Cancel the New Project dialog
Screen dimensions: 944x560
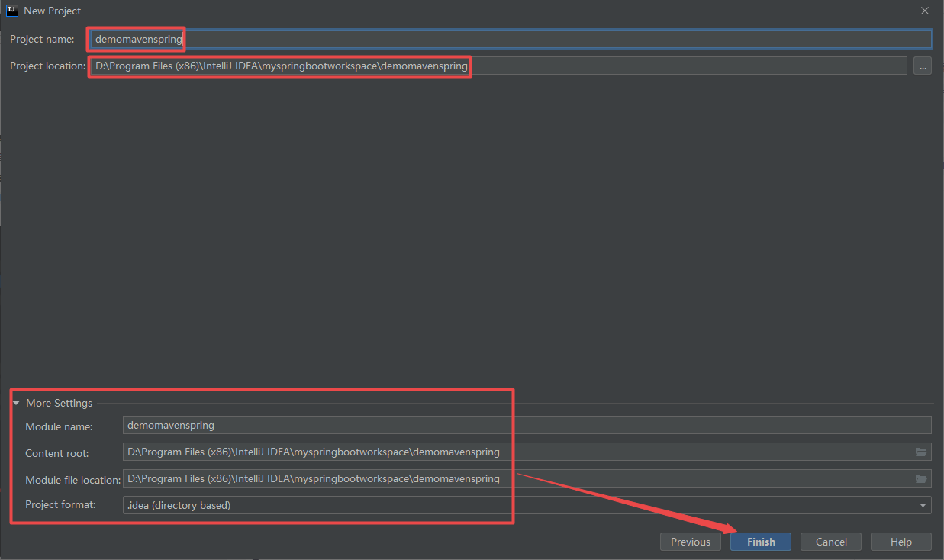[831, 542]
